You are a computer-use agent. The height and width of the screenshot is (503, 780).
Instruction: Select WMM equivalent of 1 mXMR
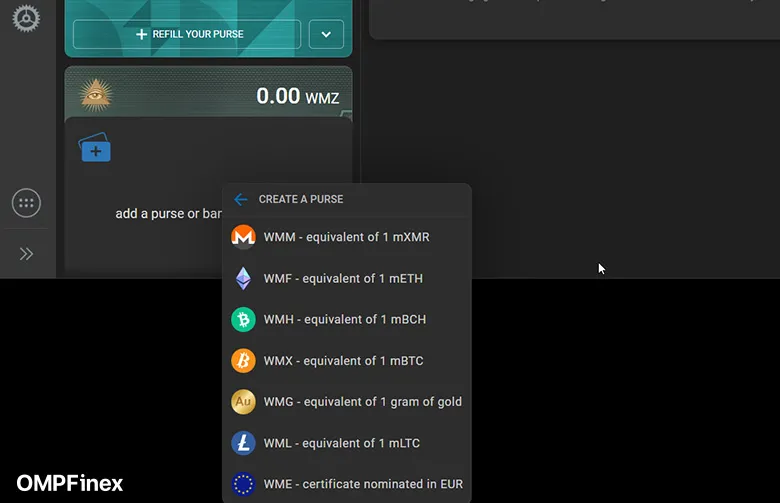[346, 237]
